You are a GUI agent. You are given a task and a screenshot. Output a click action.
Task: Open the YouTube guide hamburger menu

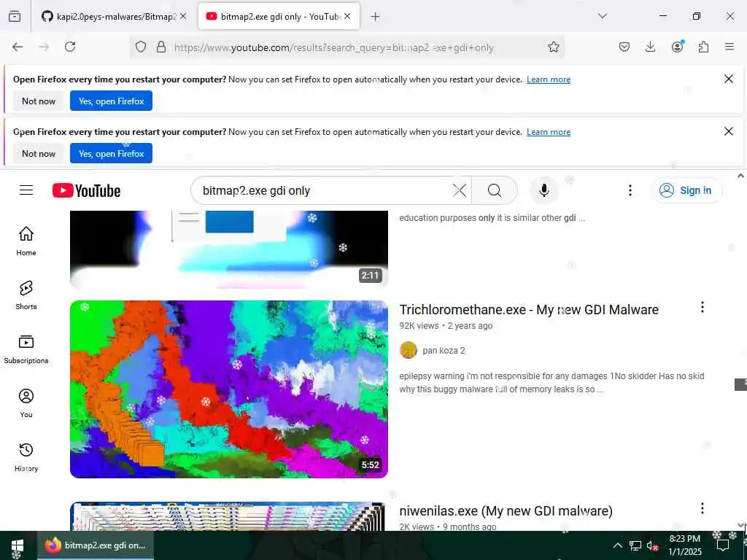click(26, 190)
